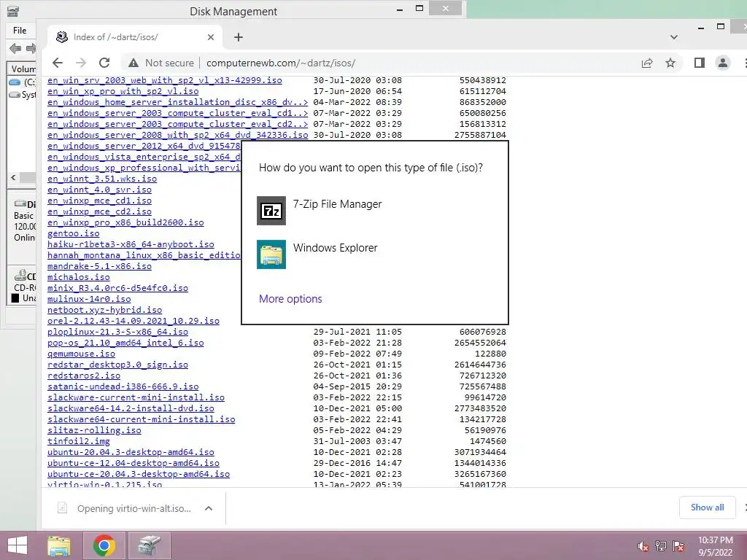Open ubuntu-20.04.3-desktop-amd64.iso link

[131, 452]
